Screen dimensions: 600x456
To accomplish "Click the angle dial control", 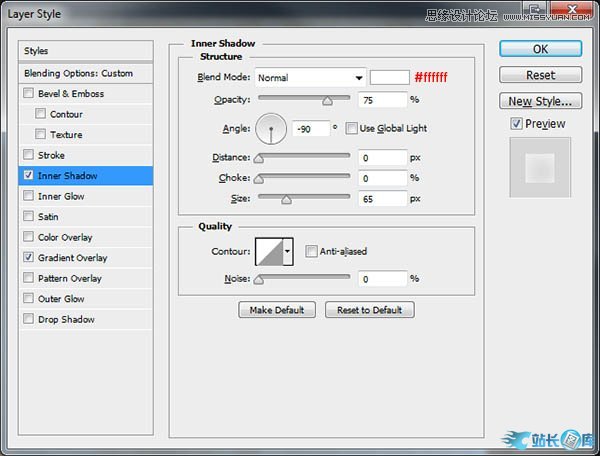I will coord(271,128).
